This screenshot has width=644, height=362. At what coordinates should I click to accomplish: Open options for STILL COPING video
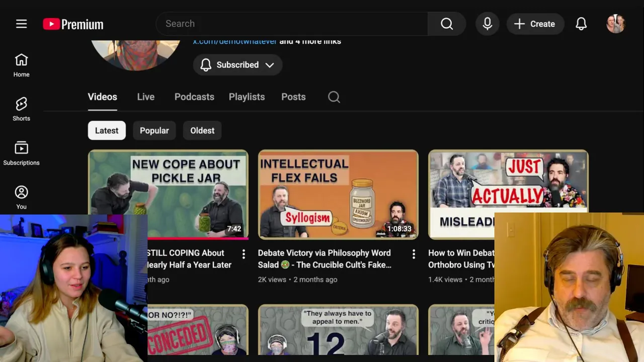pyautogui.click(x=244, y=254)
